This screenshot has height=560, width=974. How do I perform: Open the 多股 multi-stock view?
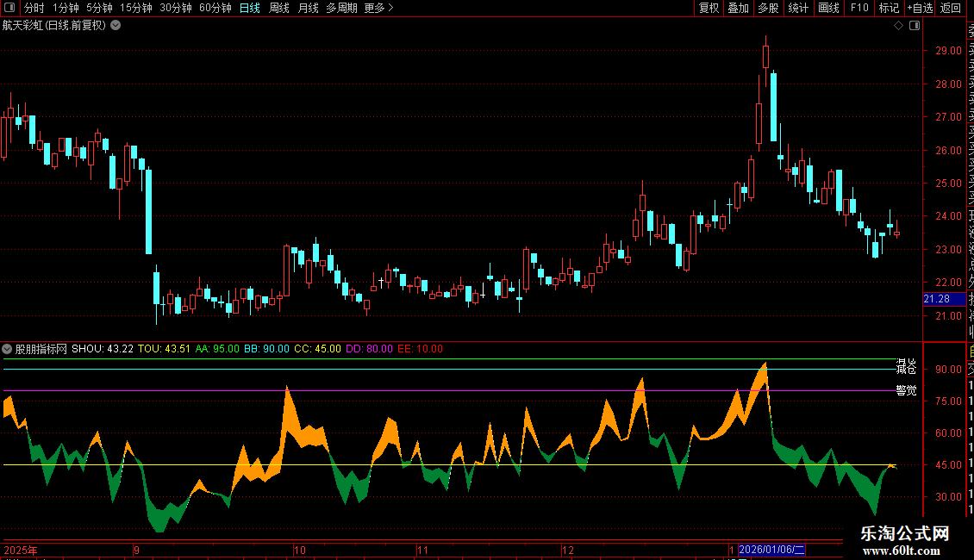coord(768,8)
